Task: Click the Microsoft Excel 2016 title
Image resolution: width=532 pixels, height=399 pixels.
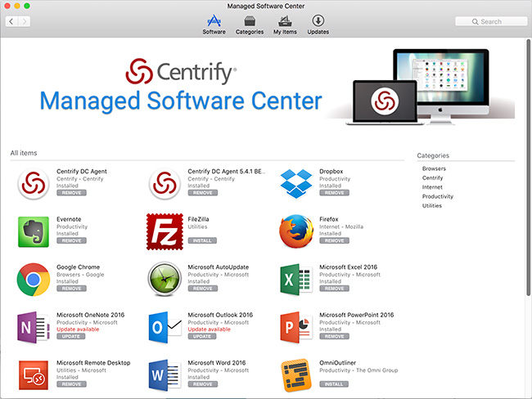Action: 348,267
